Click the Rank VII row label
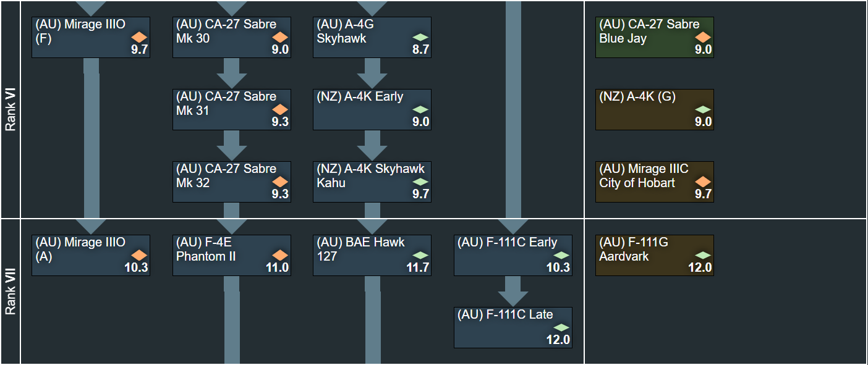 [11, 292]
